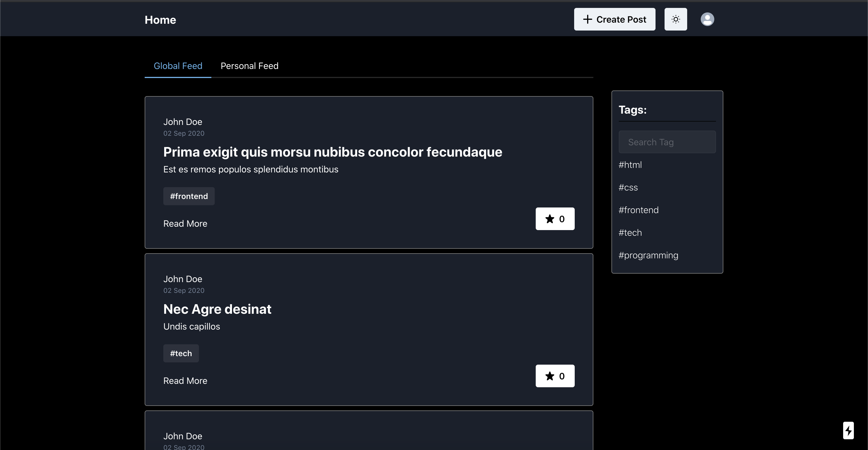Click #tech badge on second post
868x450 pixels.
point(181,353)
